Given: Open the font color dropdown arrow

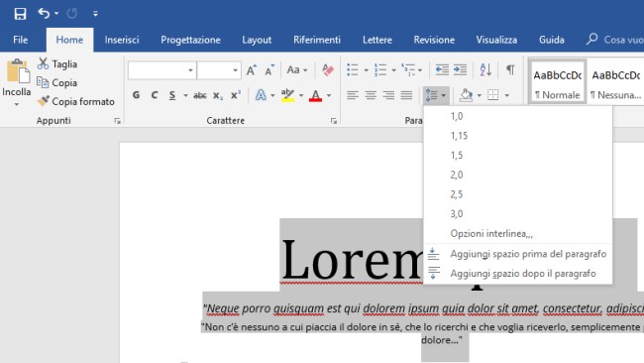Looking at the screenshot, I should click(x=329, y=96).
